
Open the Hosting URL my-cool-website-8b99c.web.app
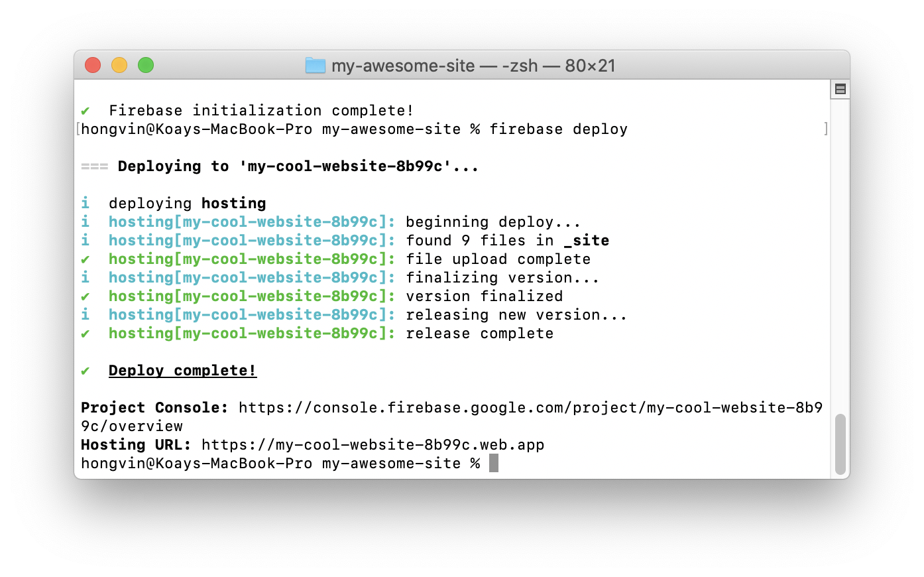pyautogui.click(x=373, y=445)
